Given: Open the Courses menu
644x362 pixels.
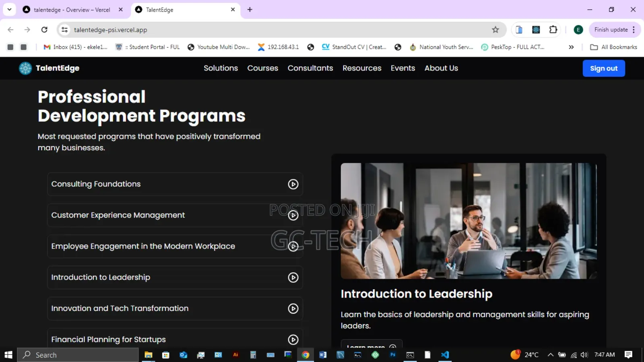Looking at the screenshot, I should [x=262, y=68].
